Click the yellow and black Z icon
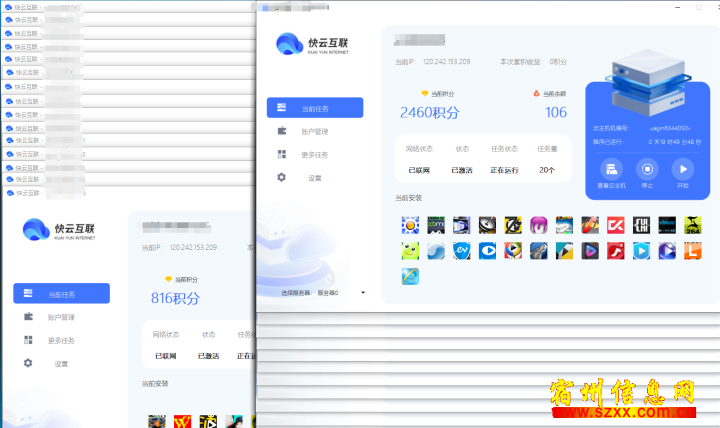Viewport: 720px width, 428px height. 513,225
